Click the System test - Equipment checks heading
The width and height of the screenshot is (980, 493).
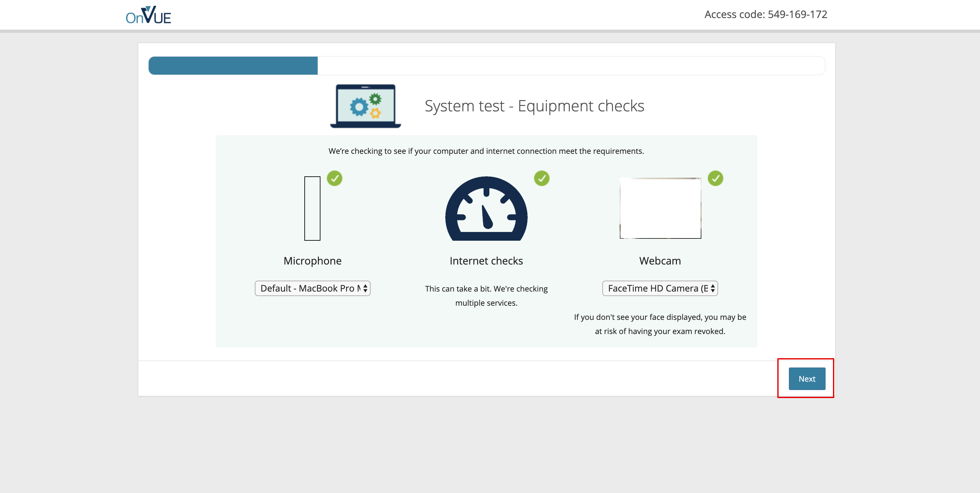[x=534, y=106]
